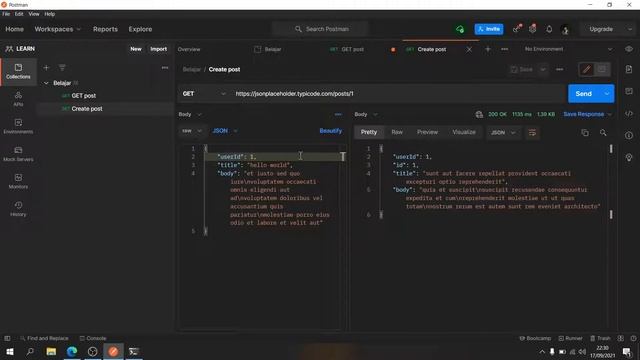Click the sync status cloud icon

[x=460, y=29]
